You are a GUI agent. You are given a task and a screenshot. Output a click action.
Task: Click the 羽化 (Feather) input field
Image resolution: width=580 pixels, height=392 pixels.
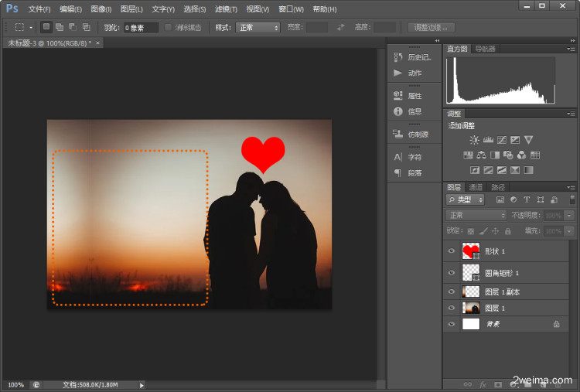[x=141, y=27]
